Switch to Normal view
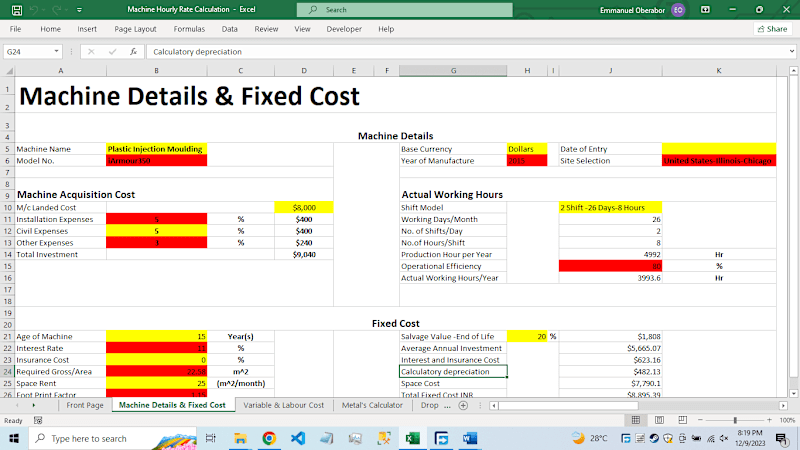This screenshot has width=800, height=450. tap(636, 420)
